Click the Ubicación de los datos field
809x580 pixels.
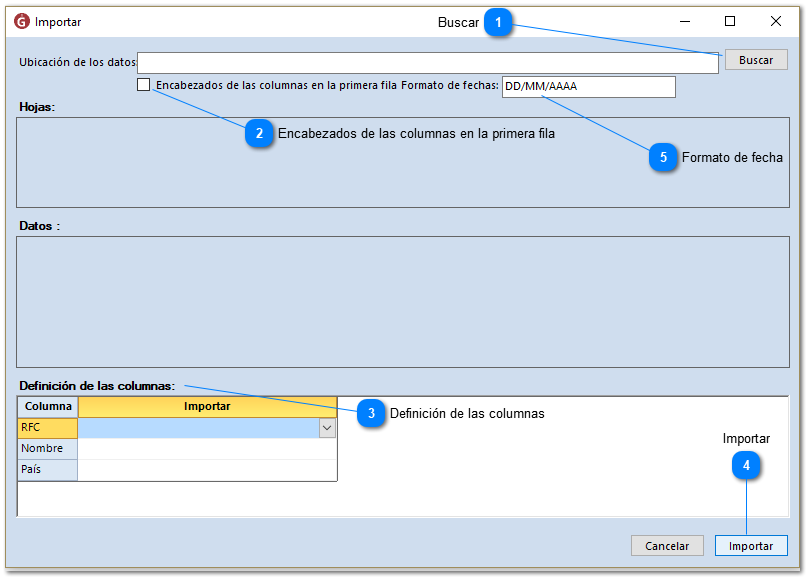(427, 62)
